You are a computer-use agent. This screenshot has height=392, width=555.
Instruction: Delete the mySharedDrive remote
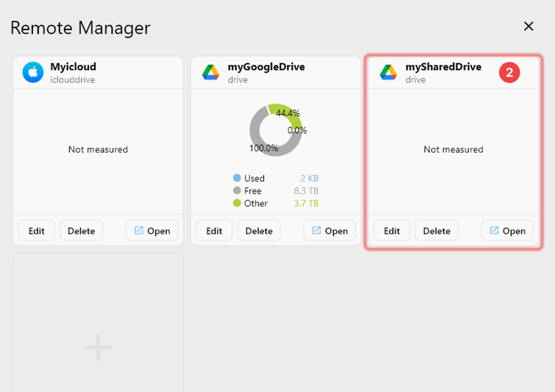[436, 230]
